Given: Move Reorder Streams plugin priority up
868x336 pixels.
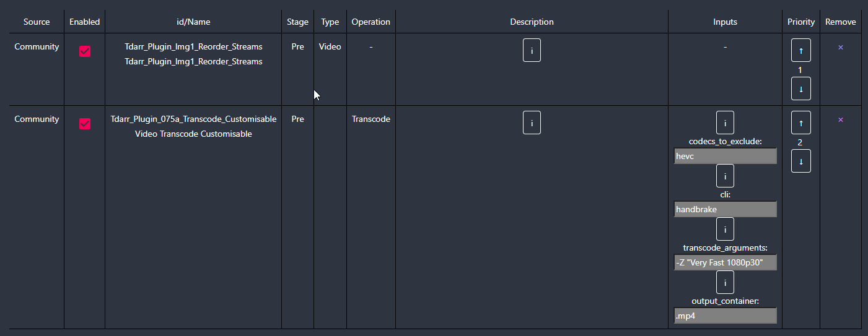Looking at the screenshot, I should (x=800, y=51).
